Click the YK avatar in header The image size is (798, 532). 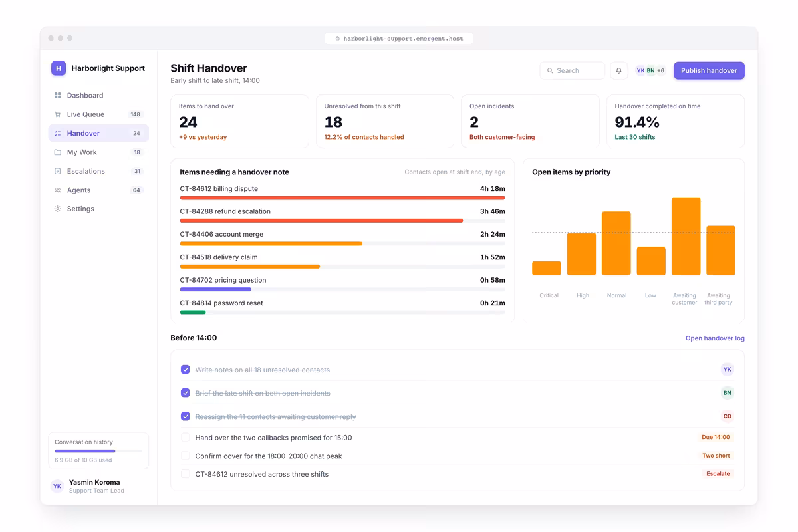(x=640, y=70)
